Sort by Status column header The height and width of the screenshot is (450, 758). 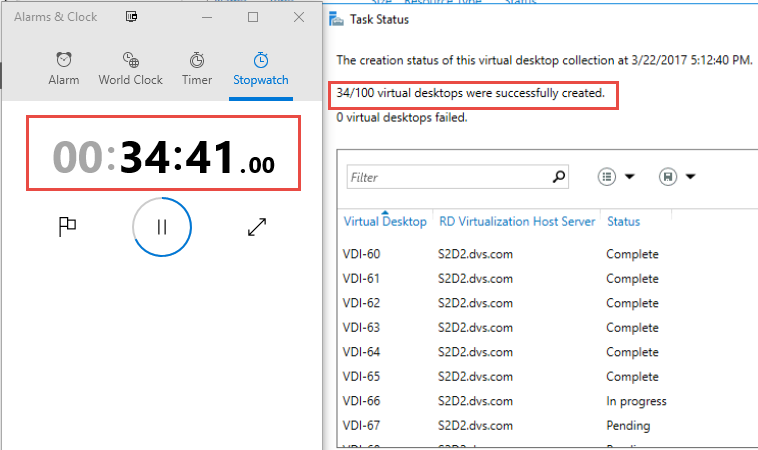pyautogui.click(x=624, y=221)
